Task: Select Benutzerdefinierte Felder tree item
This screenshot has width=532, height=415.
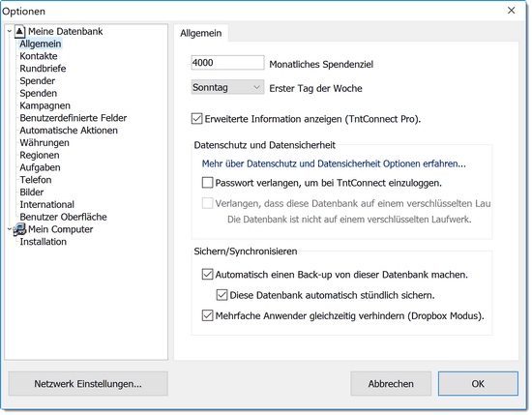Action: tap(73, 118)
